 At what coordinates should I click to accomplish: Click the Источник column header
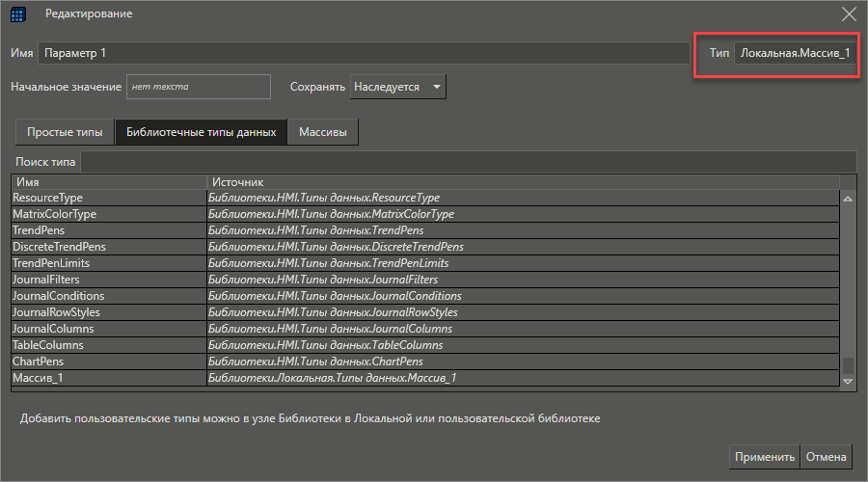coord(521,181)
